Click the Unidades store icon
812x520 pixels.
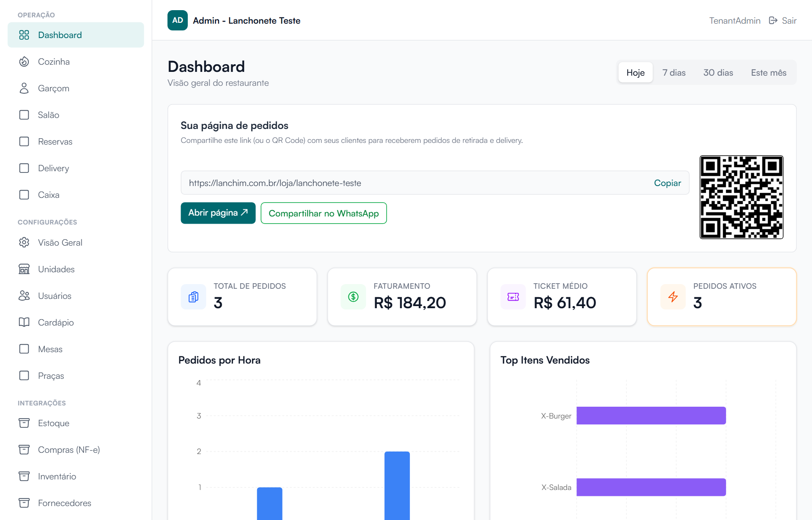pos(24,269)
